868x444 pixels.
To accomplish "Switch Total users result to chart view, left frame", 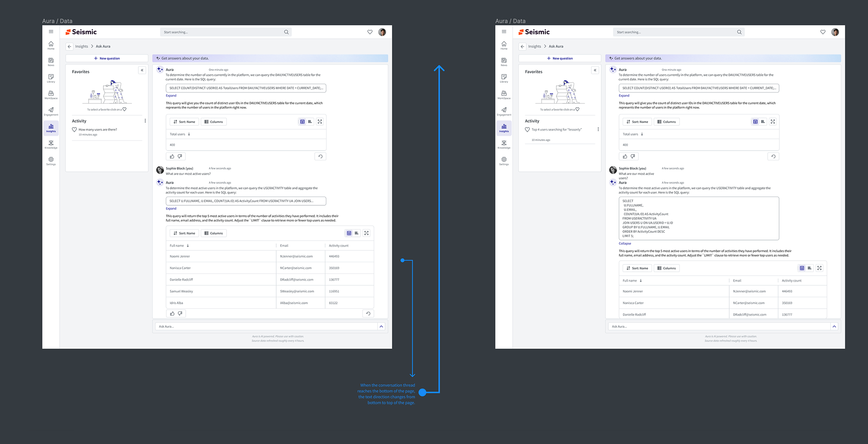I will [310, 122].
